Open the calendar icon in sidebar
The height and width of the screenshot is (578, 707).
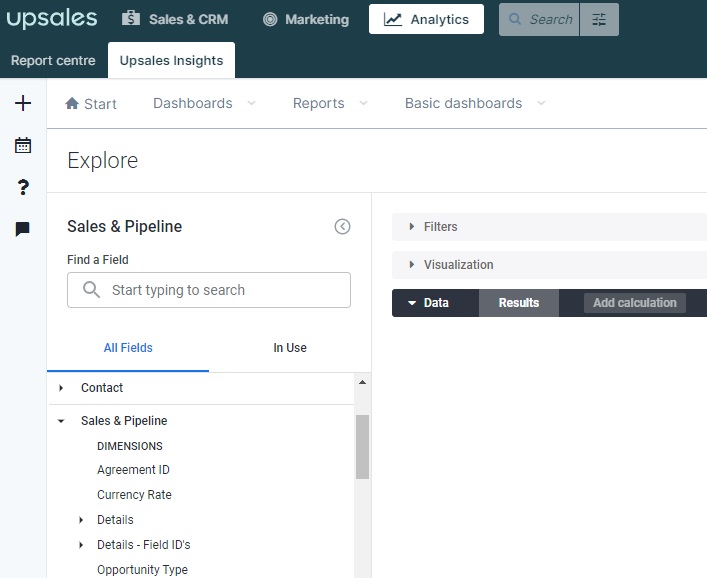23,145
